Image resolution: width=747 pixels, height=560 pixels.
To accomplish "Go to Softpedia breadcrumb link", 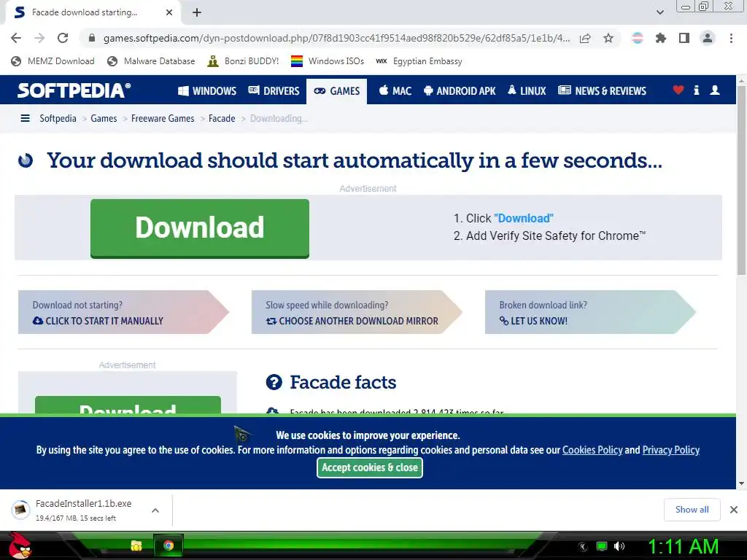I will (58, 118).
